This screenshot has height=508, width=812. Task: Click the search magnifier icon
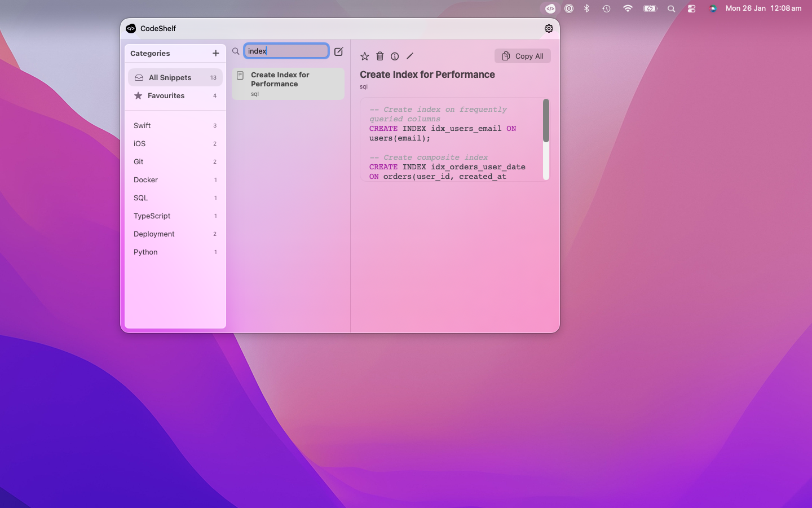coord(235,51)
